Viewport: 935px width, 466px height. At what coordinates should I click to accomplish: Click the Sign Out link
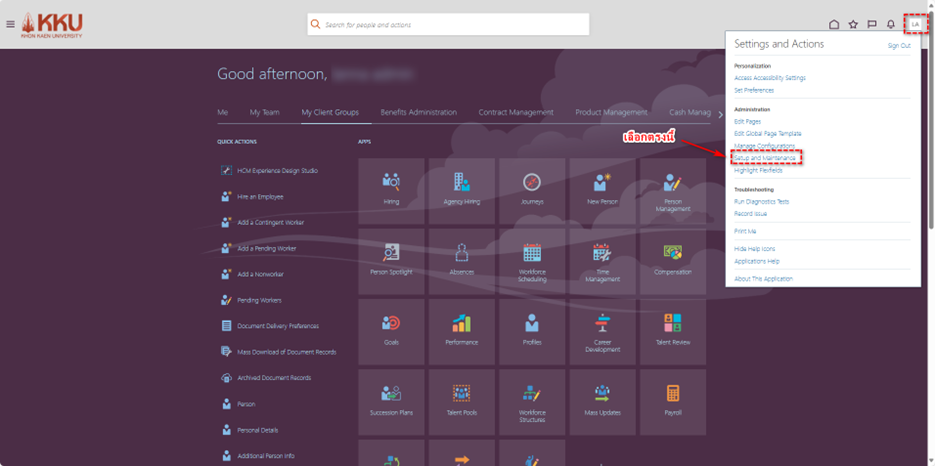[899, 46]
